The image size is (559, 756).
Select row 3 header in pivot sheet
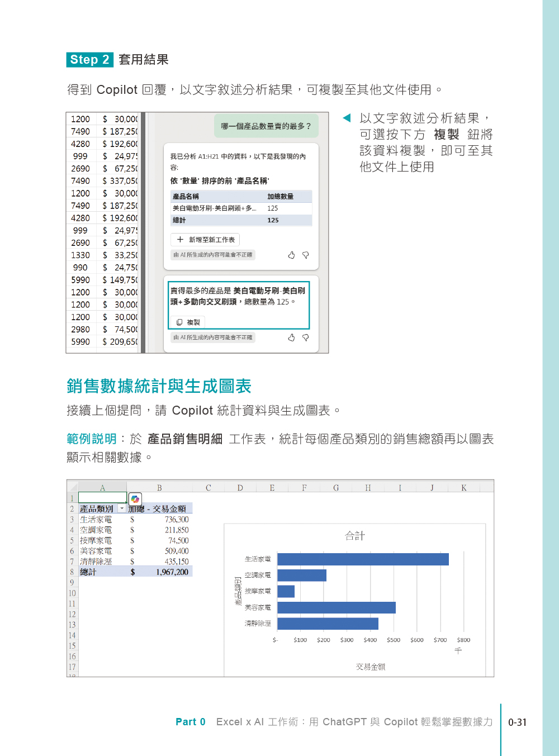coord(72,519)
